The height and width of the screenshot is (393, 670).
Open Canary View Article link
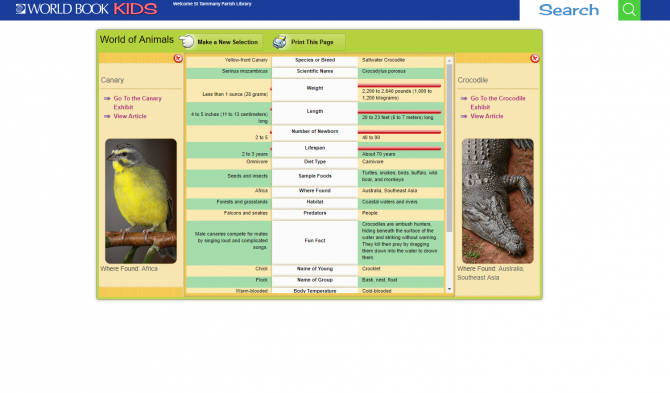click(x=130, y=116)
